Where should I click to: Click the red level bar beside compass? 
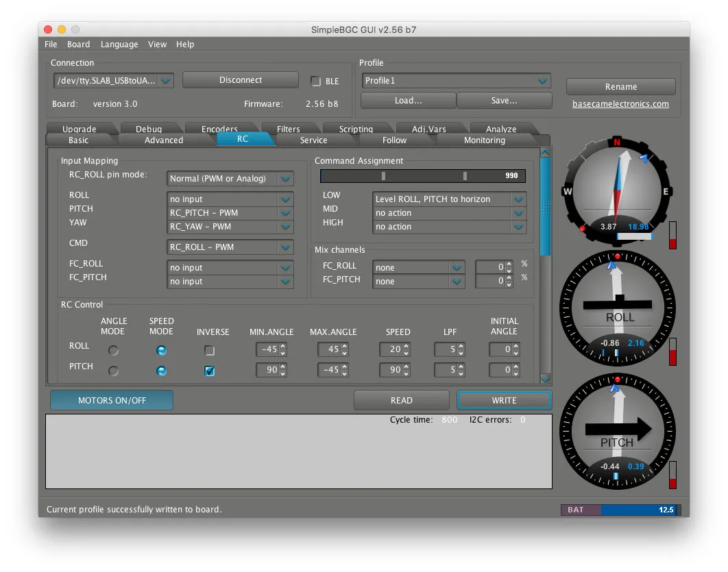point(672,235)
